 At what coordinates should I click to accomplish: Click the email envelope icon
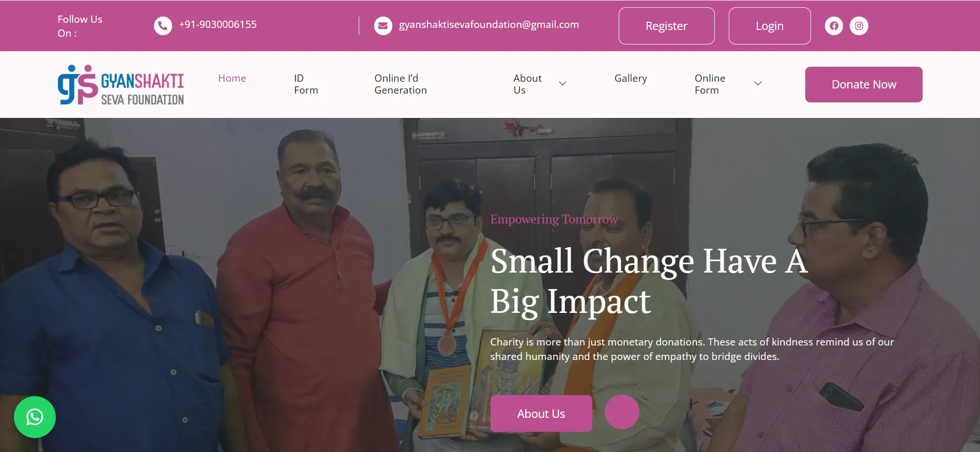click(383, 26)
